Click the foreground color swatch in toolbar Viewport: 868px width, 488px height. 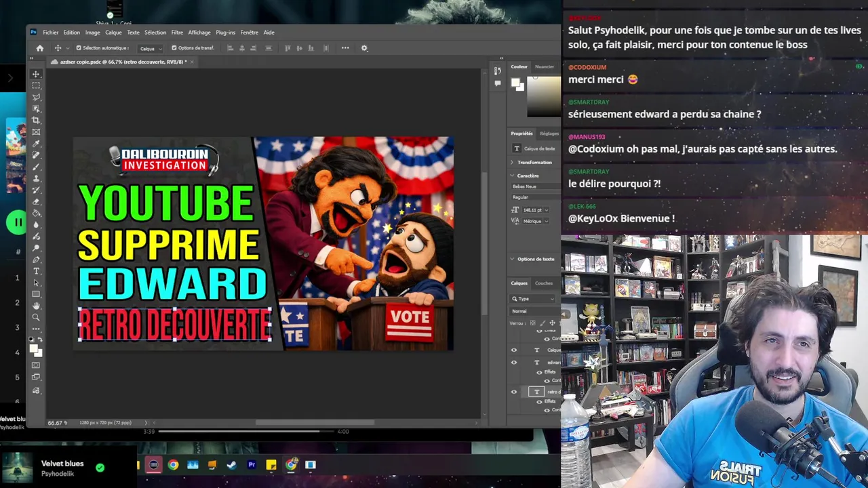[x=34, y=348]
